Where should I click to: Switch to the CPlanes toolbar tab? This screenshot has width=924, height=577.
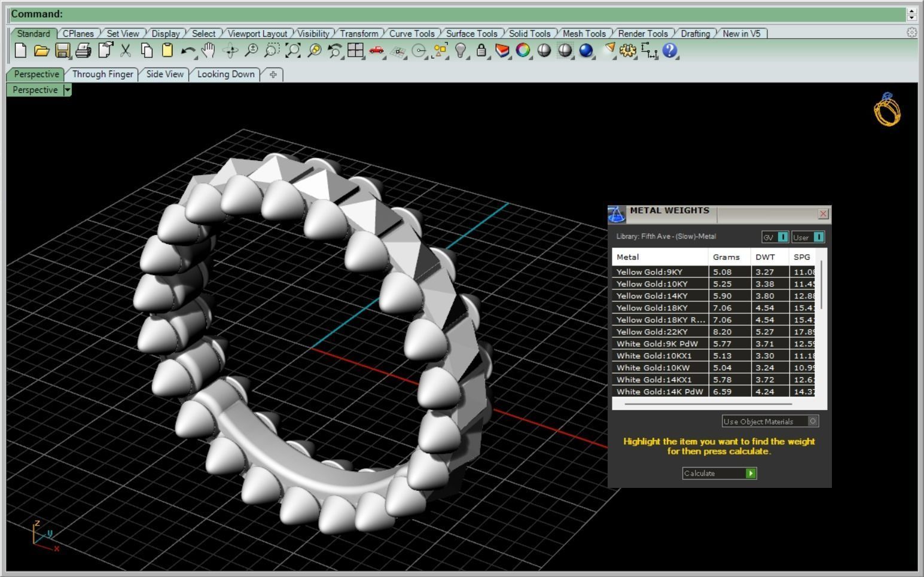(x=78, y=33)
